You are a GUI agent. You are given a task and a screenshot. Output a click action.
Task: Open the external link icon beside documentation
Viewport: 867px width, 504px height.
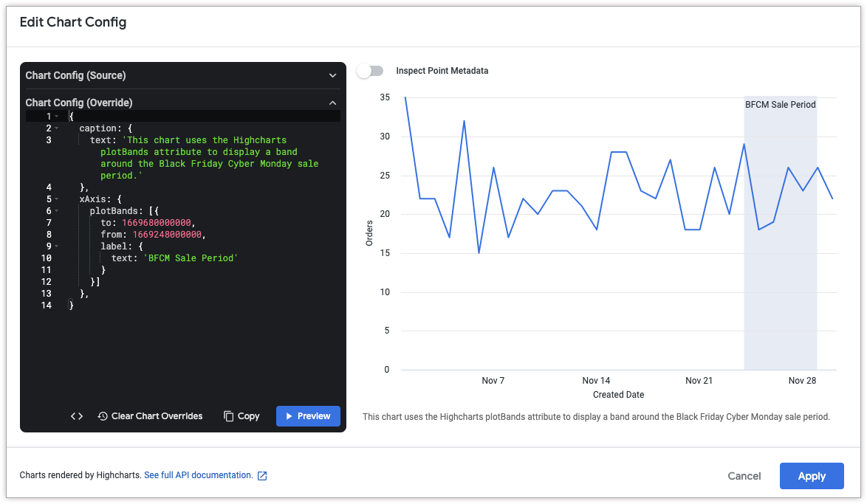coord(262,476)
